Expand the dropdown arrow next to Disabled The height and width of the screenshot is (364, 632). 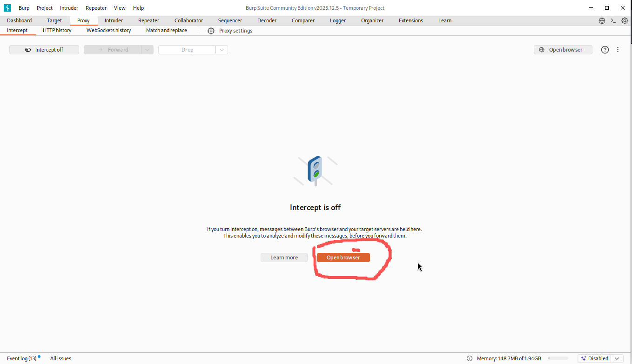tap(617, 358)
